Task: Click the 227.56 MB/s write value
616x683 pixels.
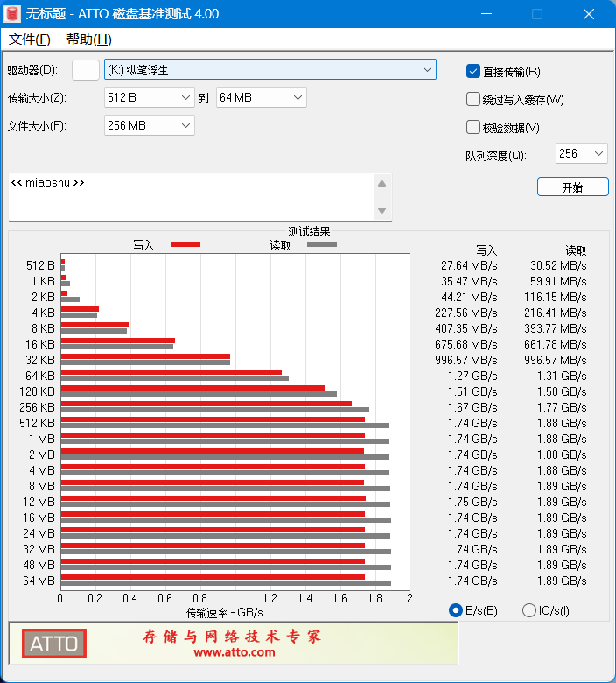Action: point(465,313)
